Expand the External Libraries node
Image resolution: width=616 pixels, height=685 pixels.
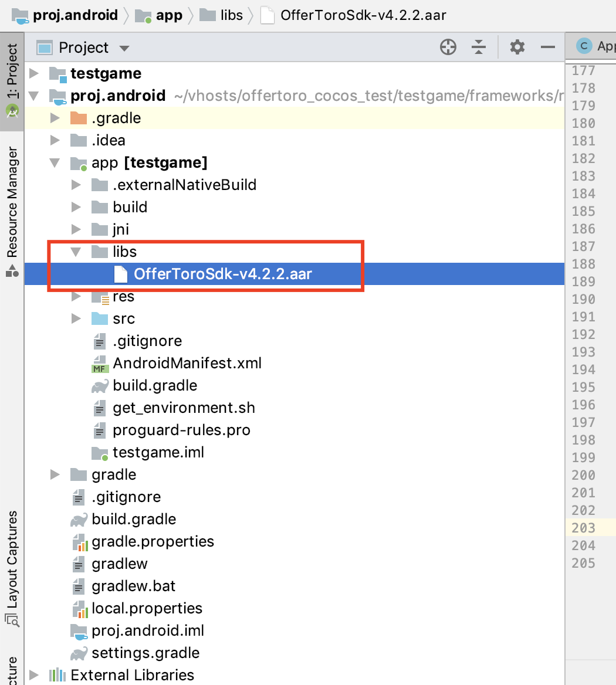point(34,676)
